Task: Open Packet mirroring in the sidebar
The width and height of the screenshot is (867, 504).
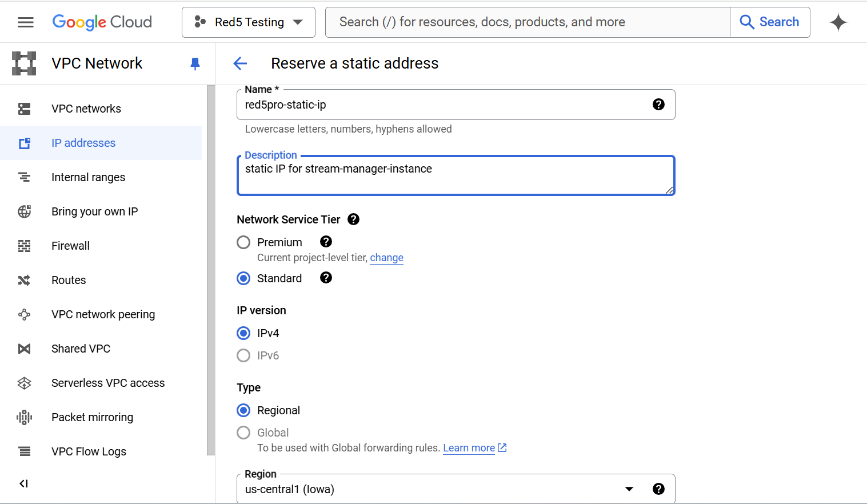Action: click(x=101, y=417)
